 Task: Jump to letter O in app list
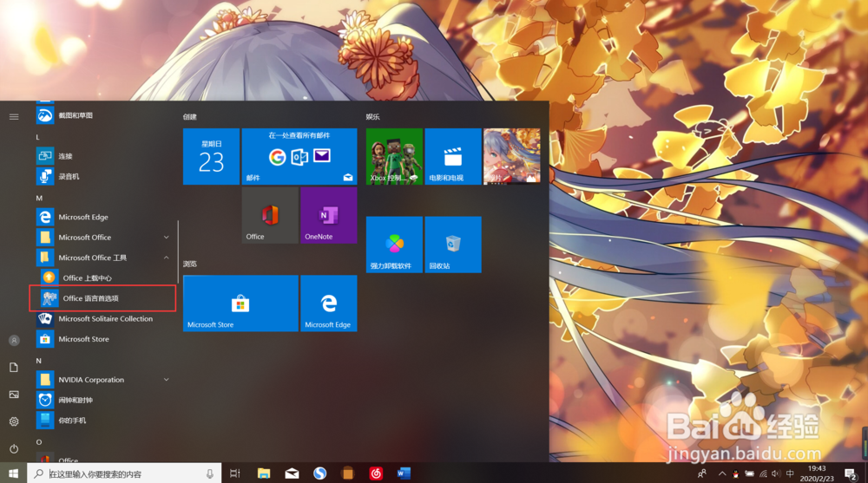(39, 441)
